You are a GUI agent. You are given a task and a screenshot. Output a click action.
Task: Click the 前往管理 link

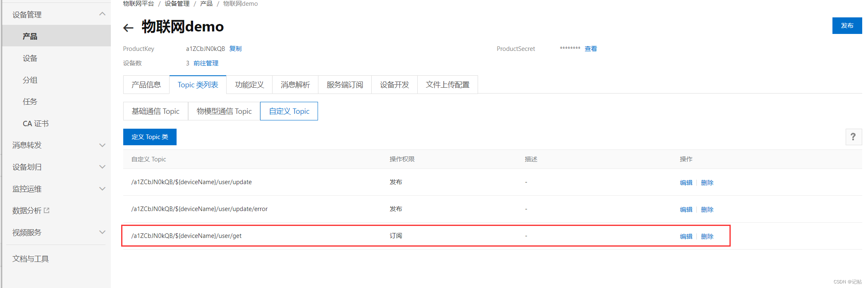[x=206, y=63]
